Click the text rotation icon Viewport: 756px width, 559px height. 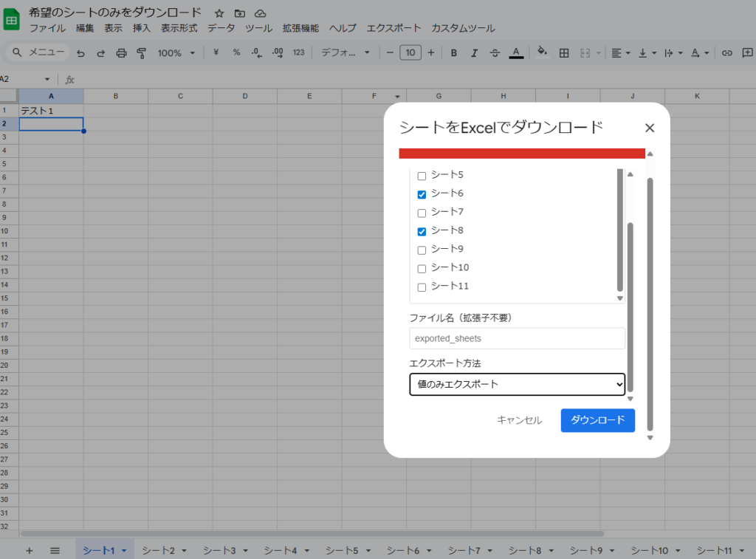click(x=695, y=53)
